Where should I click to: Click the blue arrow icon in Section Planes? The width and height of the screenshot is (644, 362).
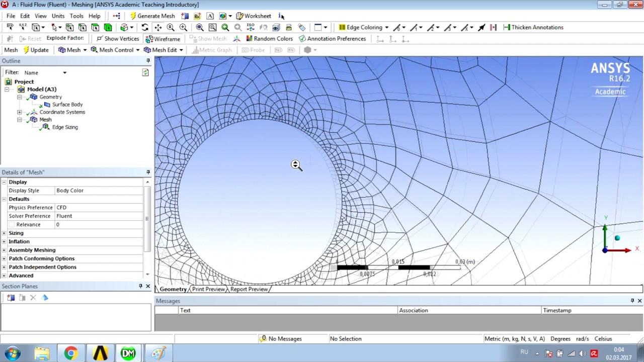click(x=45, y=298)
